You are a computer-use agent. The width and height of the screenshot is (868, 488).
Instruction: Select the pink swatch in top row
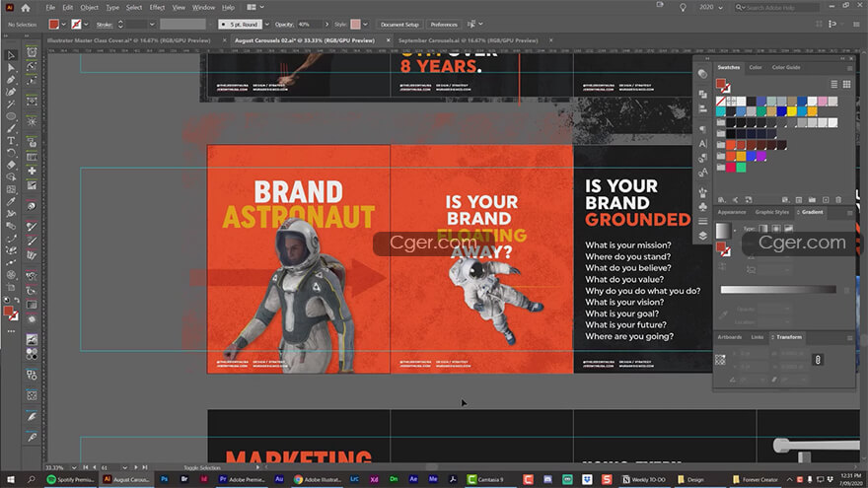[823, 102]
